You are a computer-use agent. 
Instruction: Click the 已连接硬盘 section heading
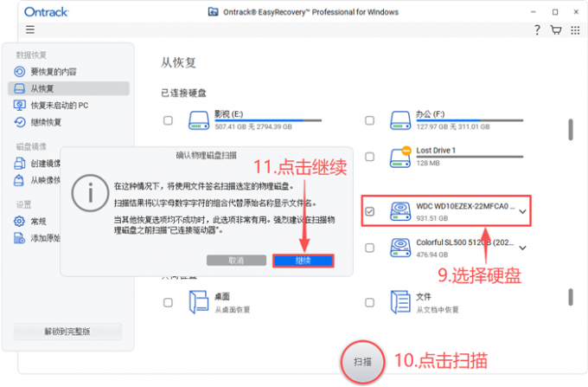pyautogui.click(x=183, y=93)
